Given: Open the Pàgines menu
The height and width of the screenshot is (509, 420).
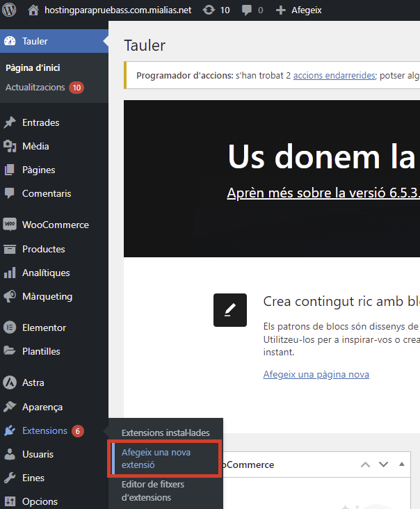Looking at the screenshot, I should click(x=39, y=170).
